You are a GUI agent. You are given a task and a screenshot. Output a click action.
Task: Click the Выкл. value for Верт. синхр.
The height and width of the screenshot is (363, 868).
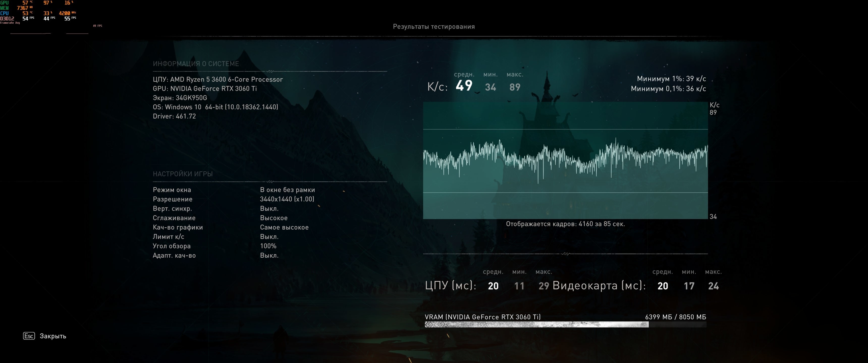(269, 208)
